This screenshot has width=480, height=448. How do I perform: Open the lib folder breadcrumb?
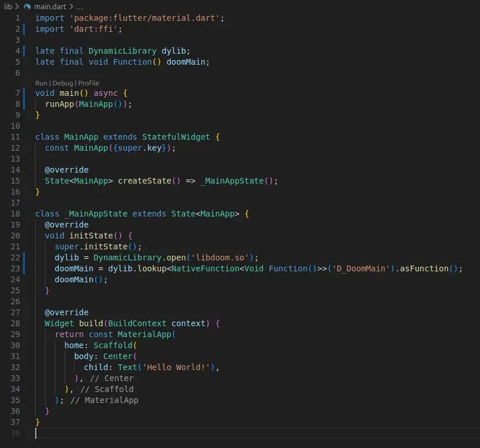(x=8, y=6)
